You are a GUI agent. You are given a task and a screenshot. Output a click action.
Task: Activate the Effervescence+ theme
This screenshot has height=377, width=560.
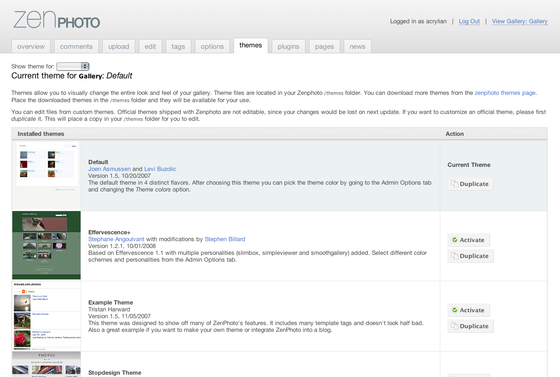[468, 240]
